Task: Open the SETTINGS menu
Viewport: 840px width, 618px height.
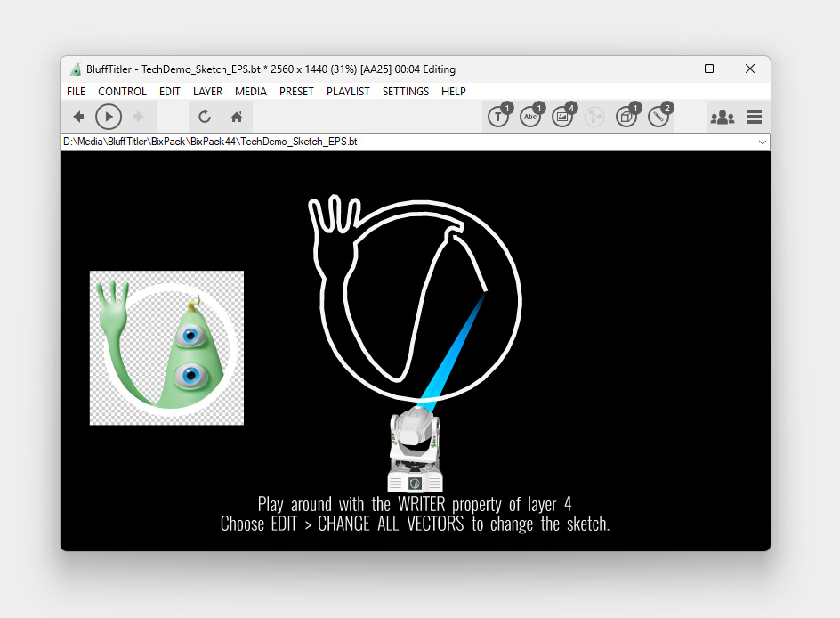Action: pos(406,92)
